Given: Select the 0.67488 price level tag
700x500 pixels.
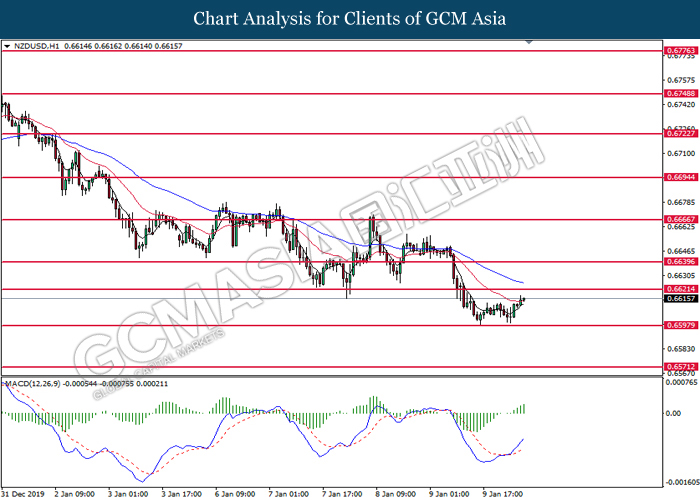Looking at the screenshot, I should coord(680,93).
